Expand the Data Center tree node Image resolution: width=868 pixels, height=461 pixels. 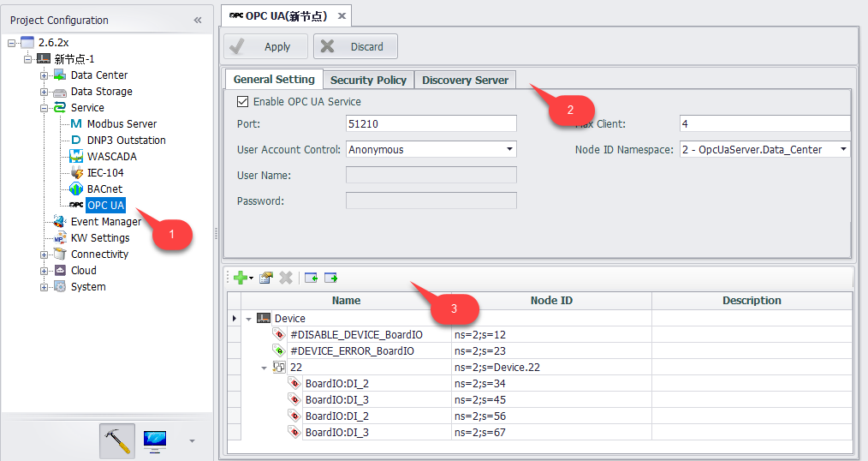point(45,75)
